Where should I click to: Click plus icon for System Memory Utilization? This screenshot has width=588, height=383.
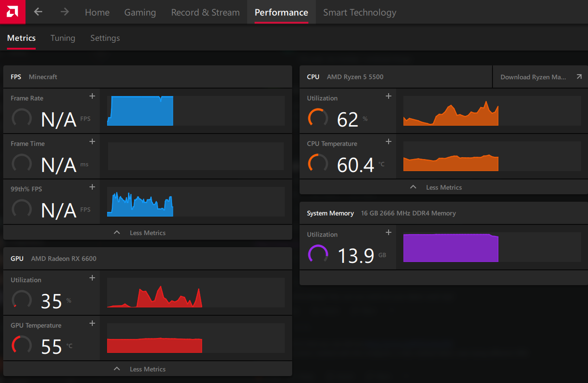pyautogui.click(x=389, y=232)
